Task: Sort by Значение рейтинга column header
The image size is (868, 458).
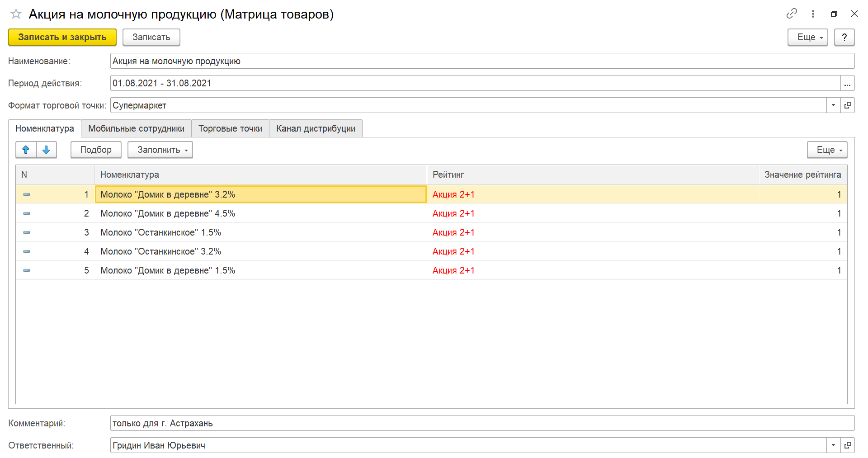Action: point(803,175)
